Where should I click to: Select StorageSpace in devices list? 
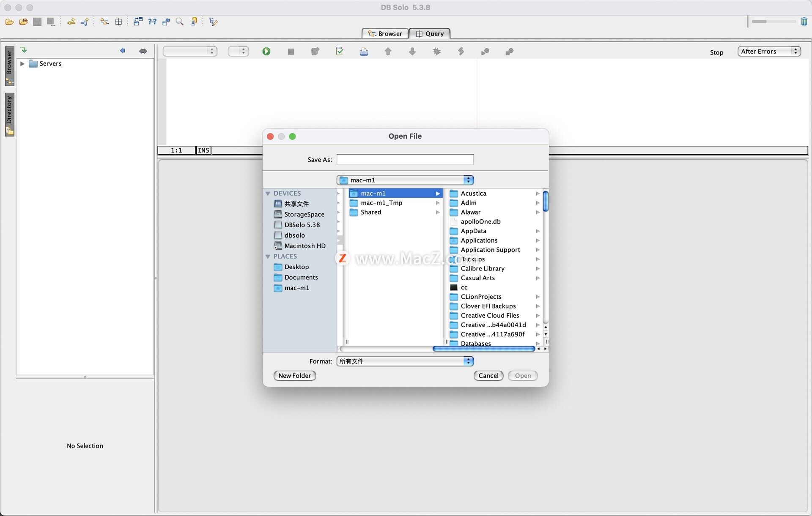[300, 215]
